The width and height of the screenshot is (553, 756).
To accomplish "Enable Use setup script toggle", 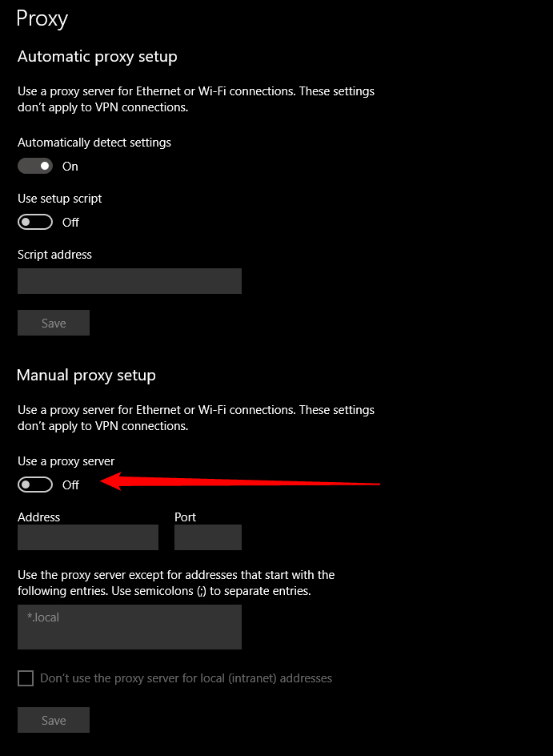I will coord(34,222).
